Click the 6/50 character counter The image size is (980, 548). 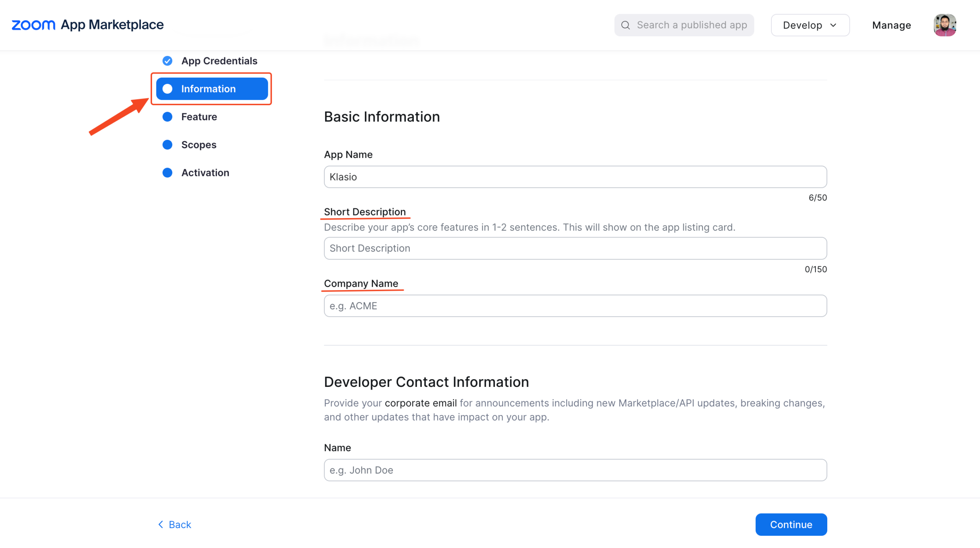817,197
